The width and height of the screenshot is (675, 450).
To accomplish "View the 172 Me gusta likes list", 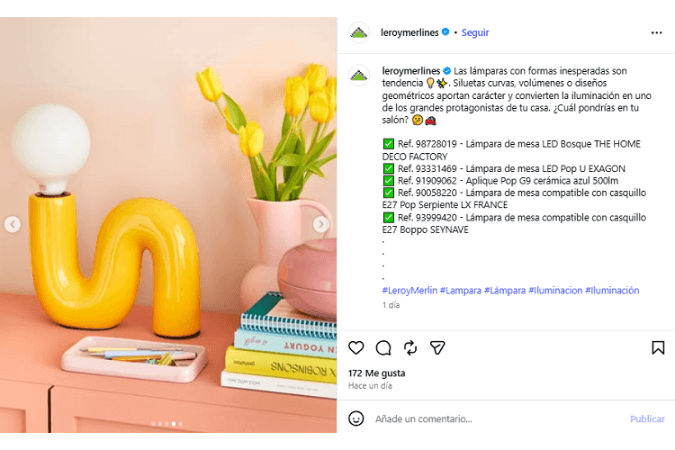I will click(377, 373).
